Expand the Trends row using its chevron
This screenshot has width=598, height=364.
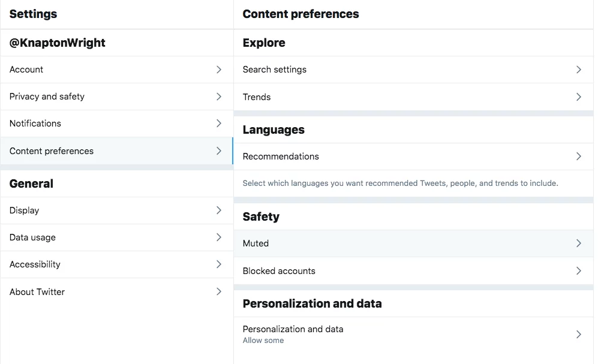pyautogui.click(x=579, y=97)
